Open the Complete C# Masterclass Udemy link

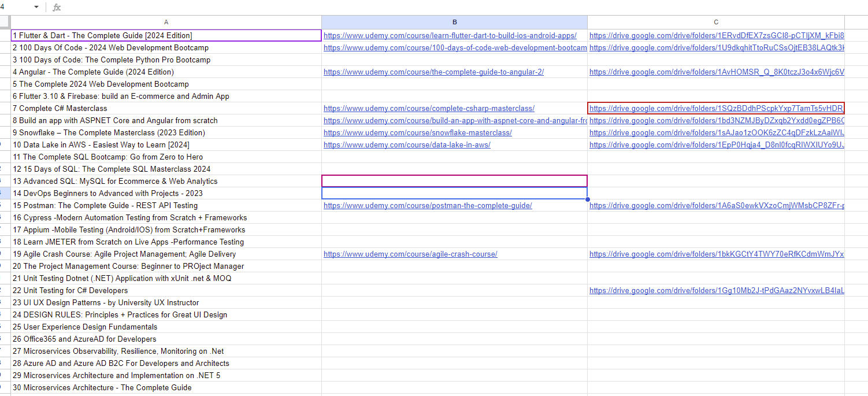click(429, 109)
